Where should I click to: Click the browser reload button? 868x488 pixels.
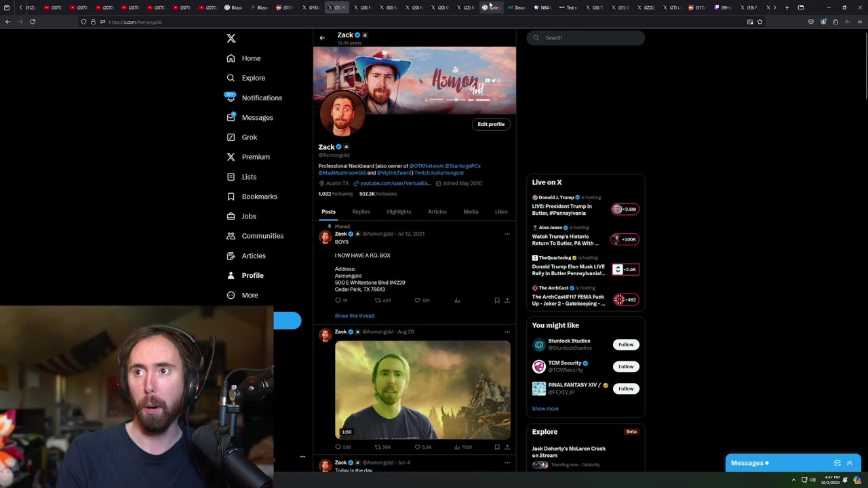[x=33, y=22]
